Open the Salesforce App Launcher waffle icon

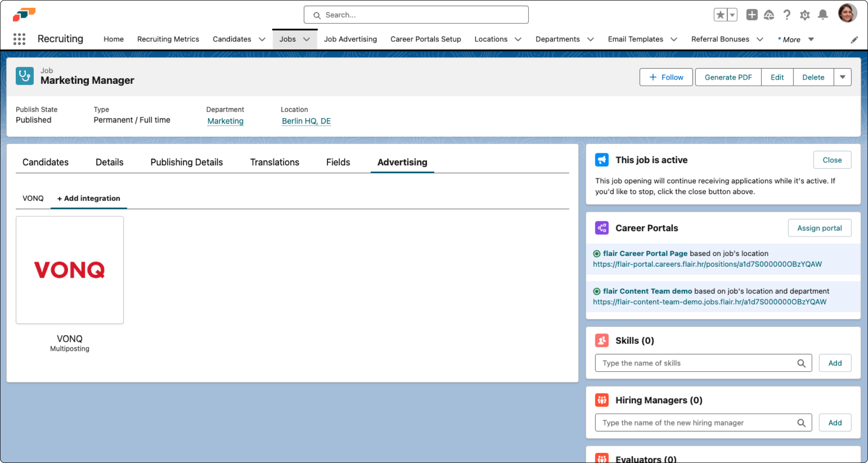[x=19, y=39]
